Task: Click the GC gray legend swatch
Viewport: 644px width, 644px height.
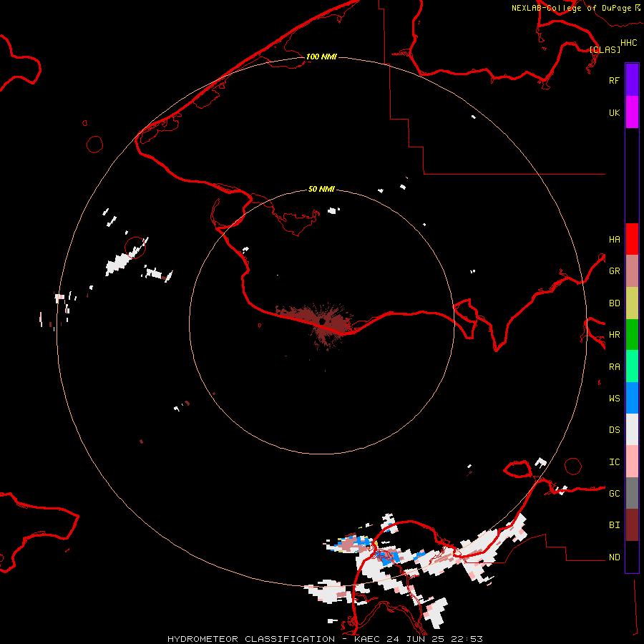Action: tap(632, 493)
